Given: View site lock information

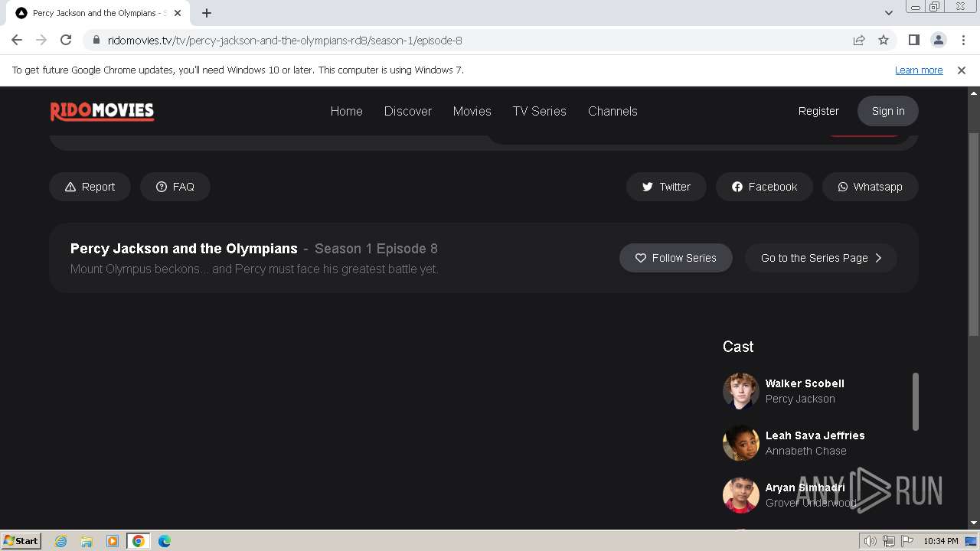Looking at the screenshot, I should [x=96, y=40].
